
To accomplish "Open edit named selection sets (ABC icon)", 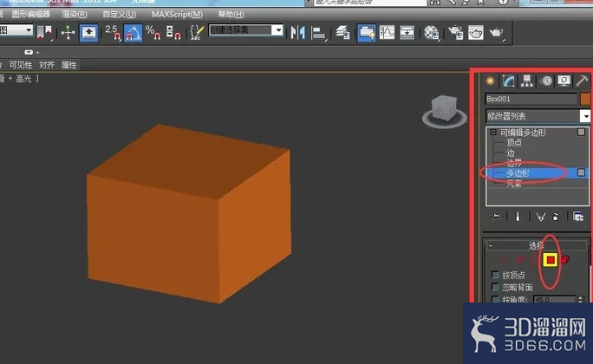I will point(197,33).
